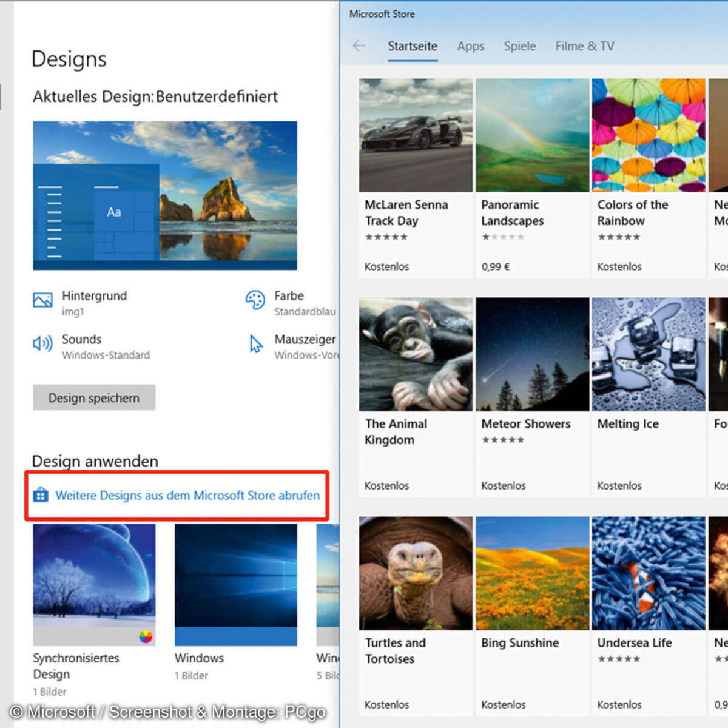Click the Microsoft Store bag icon
The height and width of the screenshot is (728, 728).
tap(41, 495)
